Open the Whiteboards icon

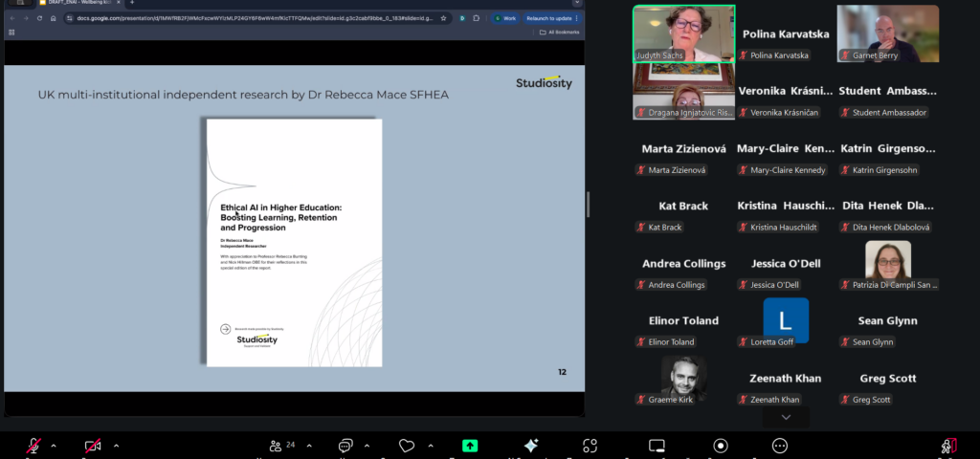[657, 446]
